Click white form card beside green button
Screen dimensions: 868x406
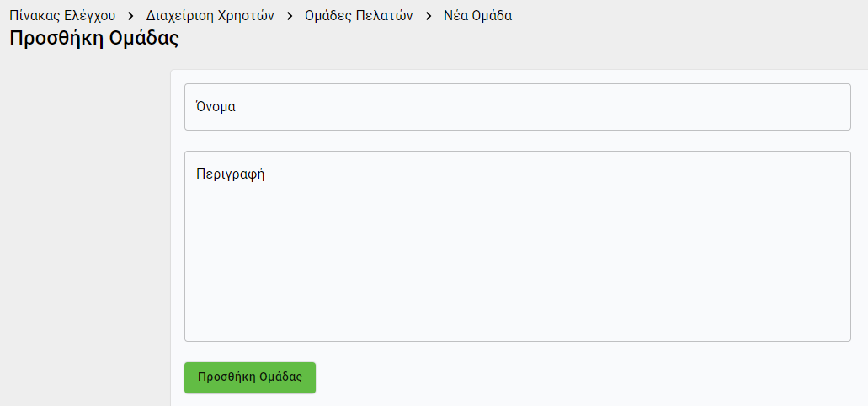581,377
